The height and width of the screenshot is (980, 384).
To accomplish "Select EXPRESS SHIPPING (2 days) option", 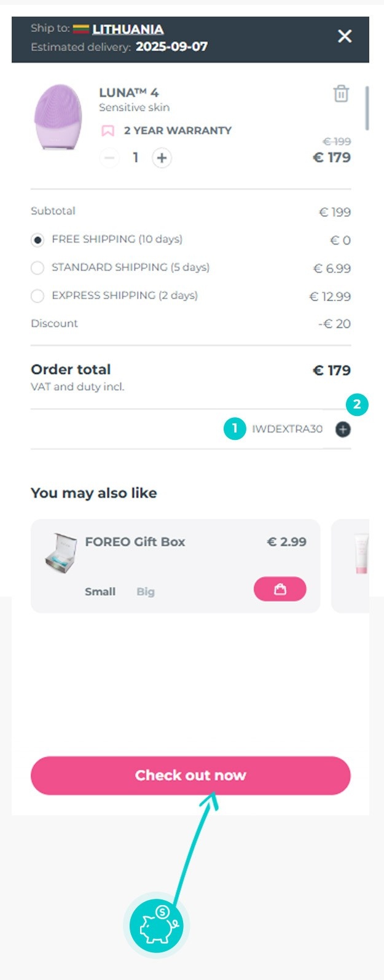I will [x=37, y=296].
